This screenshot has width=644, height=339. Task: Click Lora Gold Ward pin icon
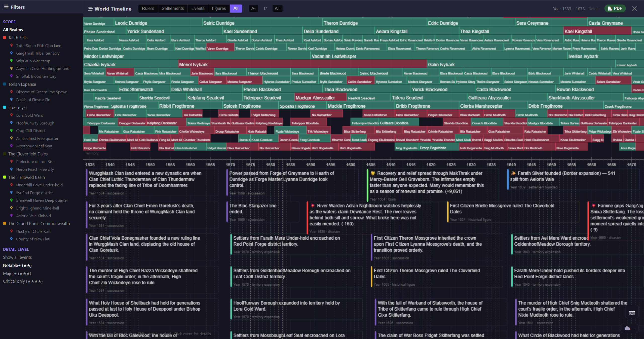pos(11,115)
